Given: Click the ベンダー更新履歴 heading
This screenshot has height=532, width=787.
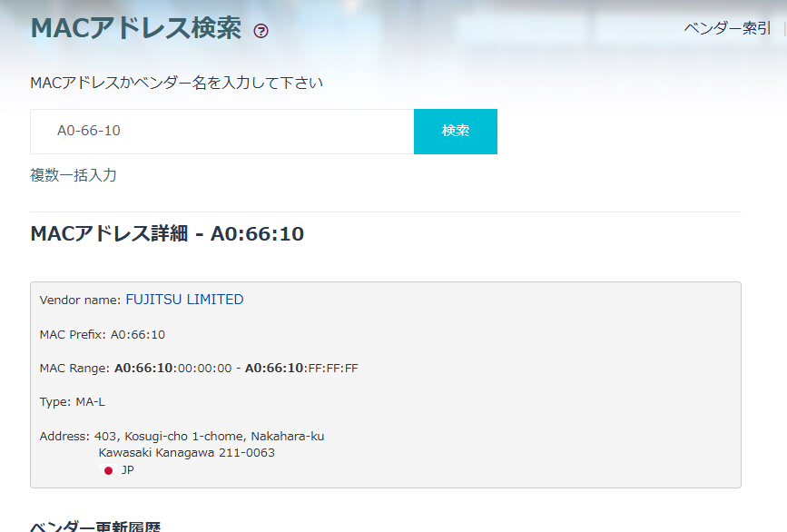Looking at the screenshot, I should 95,526.
